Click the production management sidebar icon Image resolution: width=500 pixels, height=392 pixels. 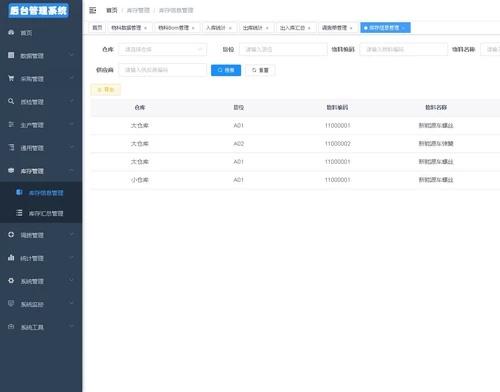(x=11, y=124)
